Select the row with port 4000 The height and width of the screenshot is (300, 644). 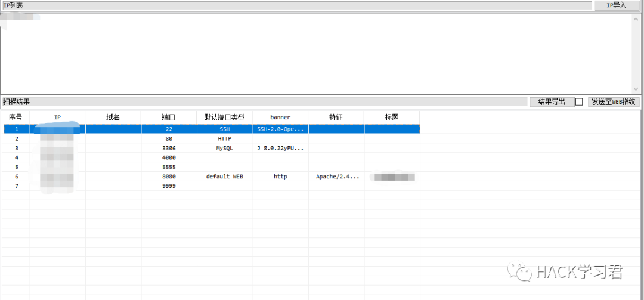pyautogui.click(x=212, y=157)
